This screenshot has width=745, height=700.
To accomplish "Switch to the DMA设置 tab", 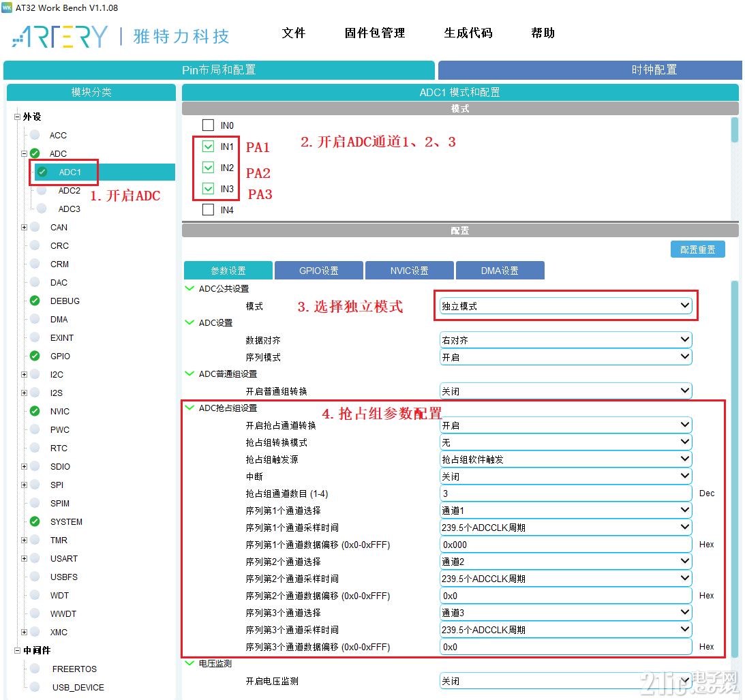I will point(500,271).
